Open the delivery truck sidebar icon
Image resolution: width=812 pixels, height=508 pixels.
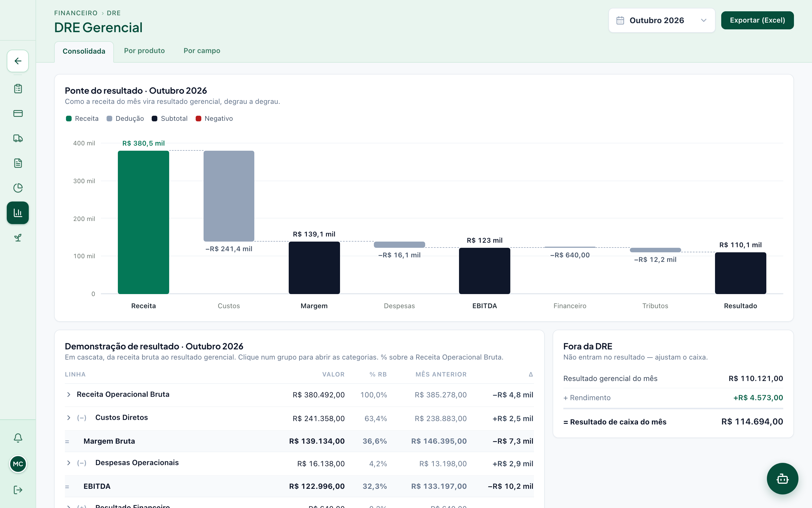pyautogui.click(x=18, y=138)
